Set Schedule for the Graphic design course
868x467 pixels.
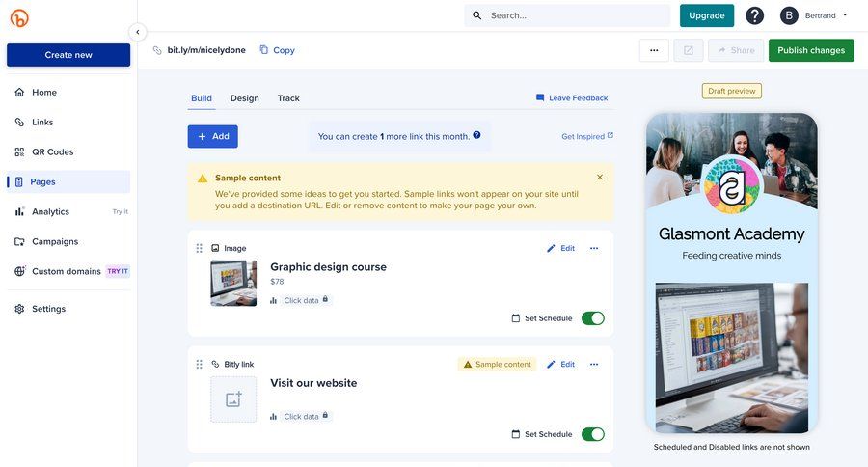tap(541, 318)
